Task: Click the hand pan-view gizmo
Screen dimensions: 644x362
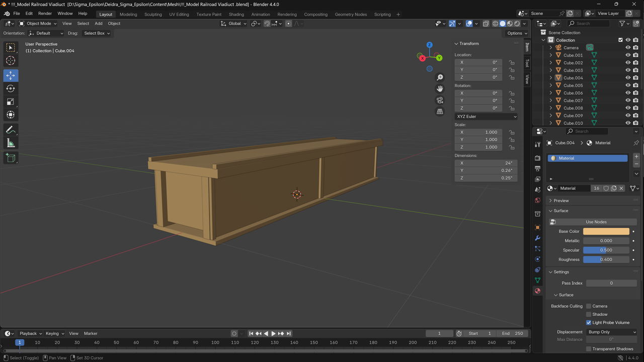Action: point(440,89)
